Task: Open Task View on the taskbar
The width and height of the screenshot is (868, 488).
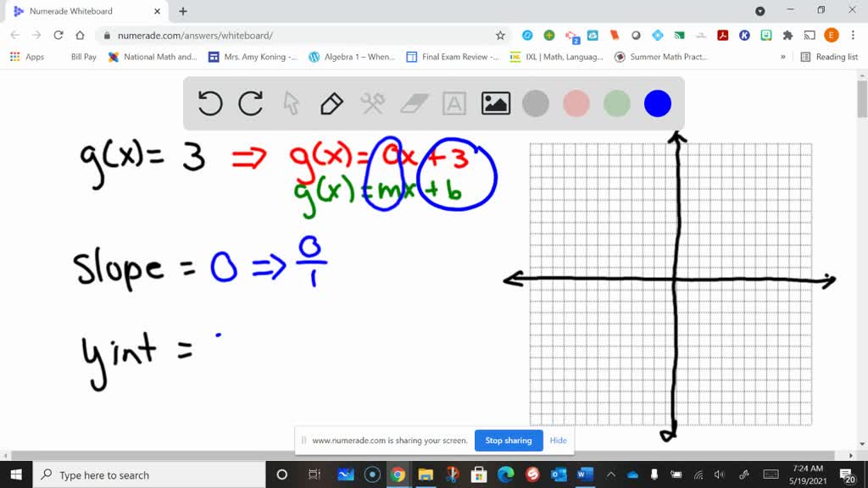Action: click(314, 474)
